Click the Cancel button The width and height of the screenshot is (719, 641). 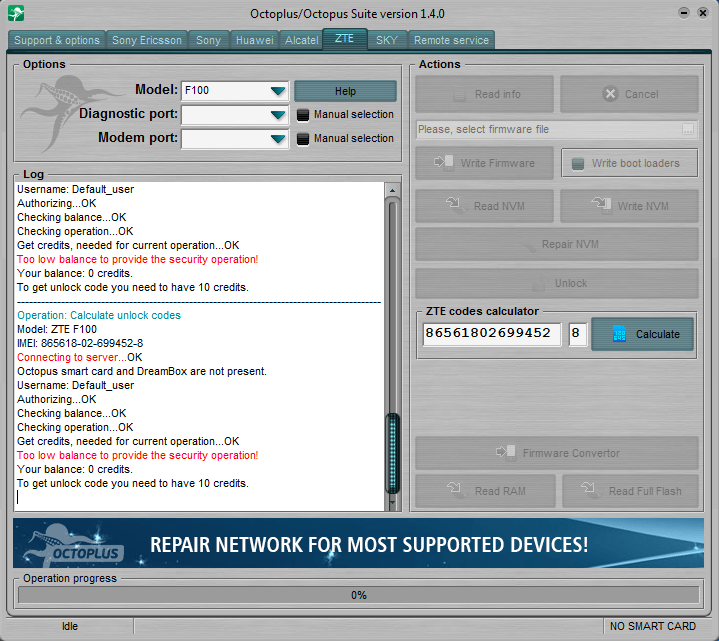pos(629,94)
